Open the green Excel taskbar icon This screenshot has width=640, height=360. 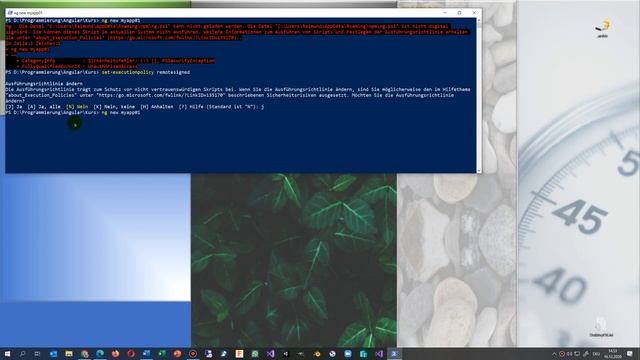point(162,353)
